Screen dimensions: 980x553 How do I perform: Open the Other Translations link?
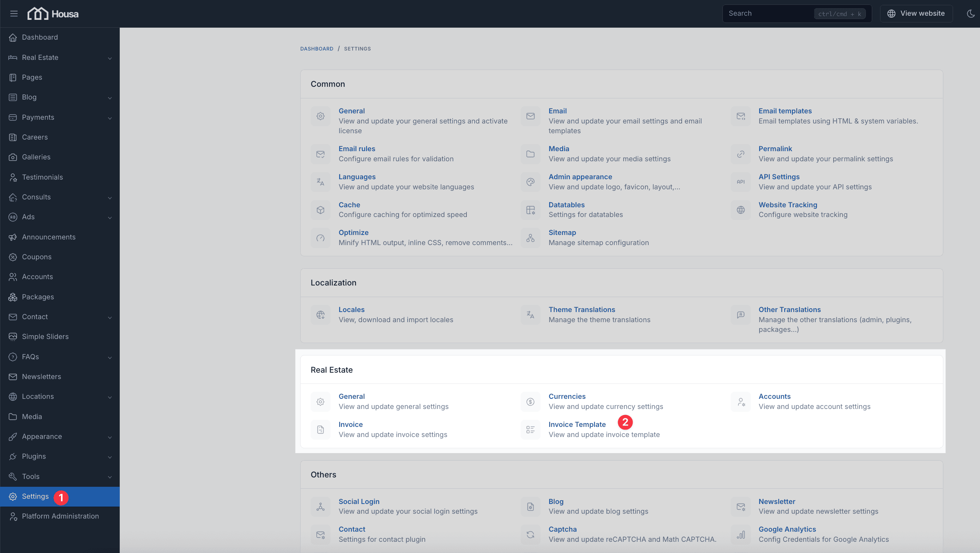point(789,309)
